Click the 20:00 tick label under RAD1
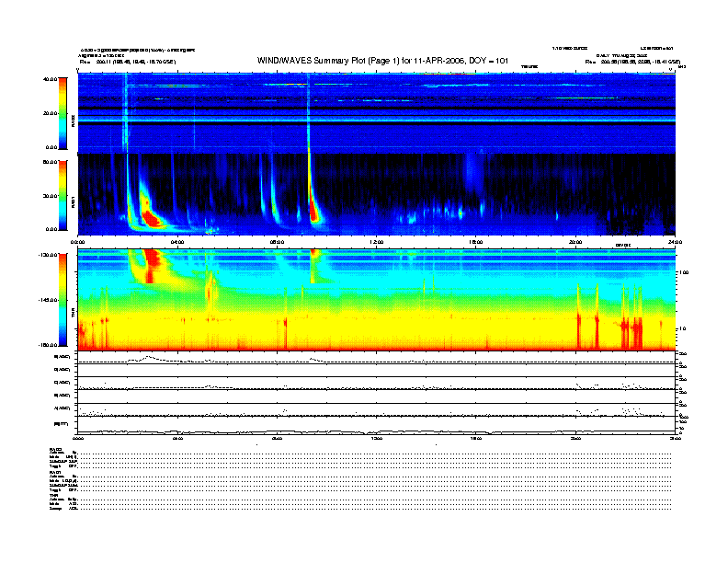 (x=575, y=242)
